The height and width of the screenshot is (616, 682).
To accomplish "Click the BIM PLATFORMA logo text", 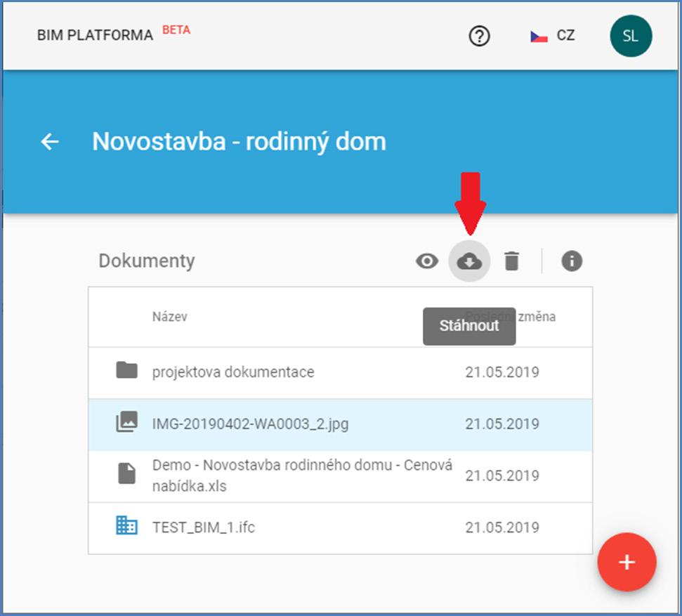I will pos(95,35).
